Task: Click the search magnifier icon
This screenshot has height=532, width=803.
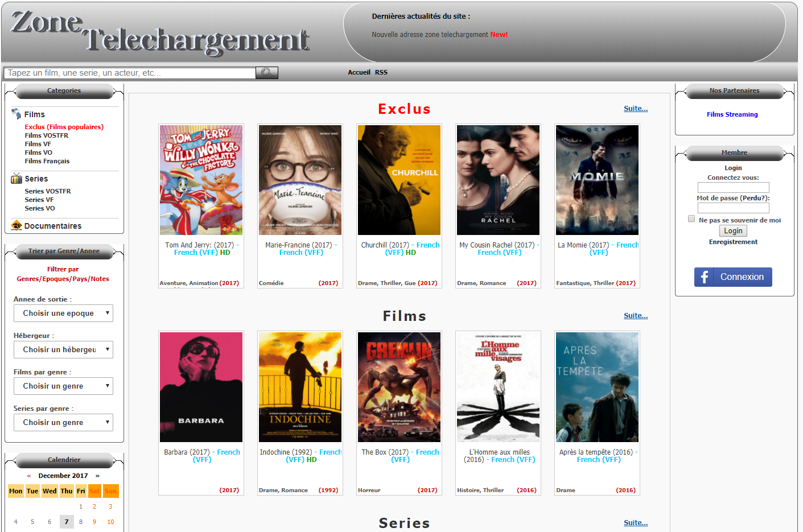Action: pyautogui.click(x=266, y=72)
